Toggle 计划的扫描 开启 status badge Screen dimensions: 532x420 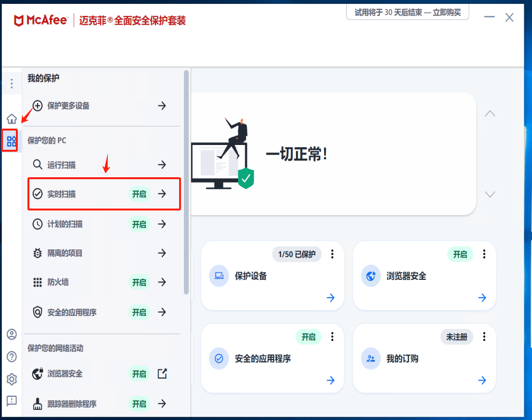click(139, 224)
